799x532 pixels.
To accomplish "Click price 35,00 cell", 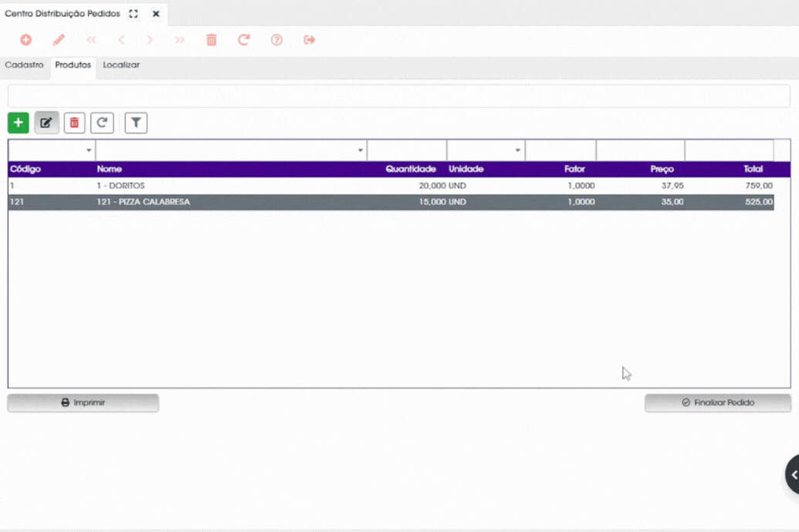I will pos(672,202).
